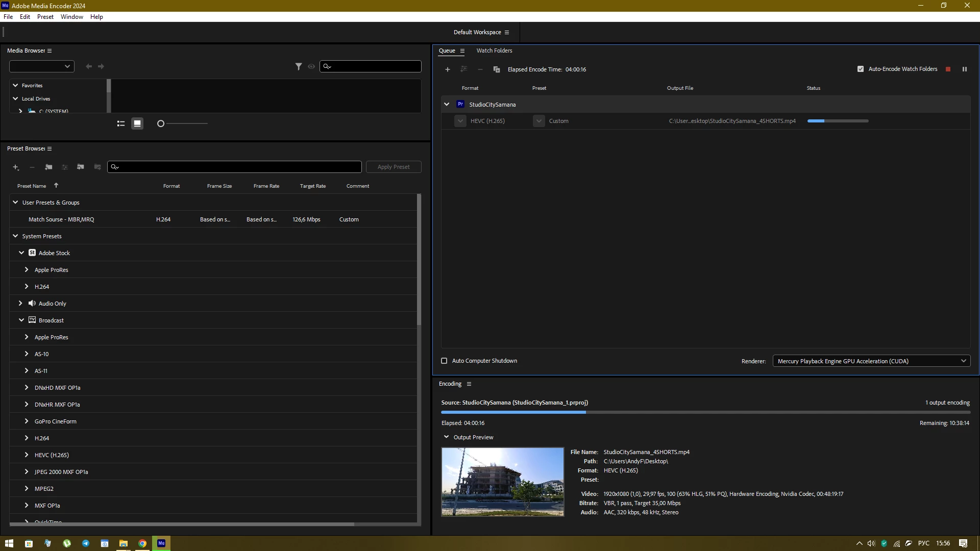Click the Apply Preset button
This screenshot has height=551, width=980.
(x=394, y=167)
